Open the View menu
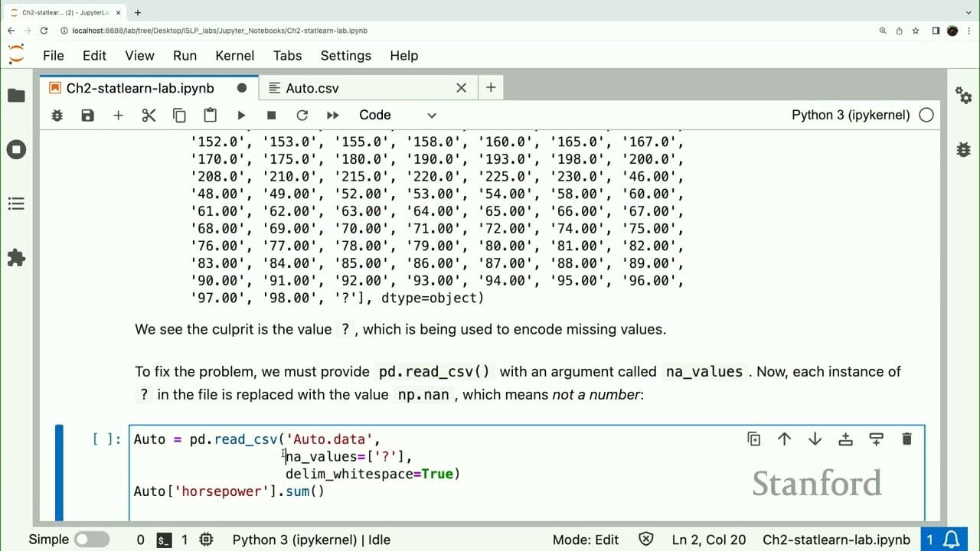 point(140,56)
